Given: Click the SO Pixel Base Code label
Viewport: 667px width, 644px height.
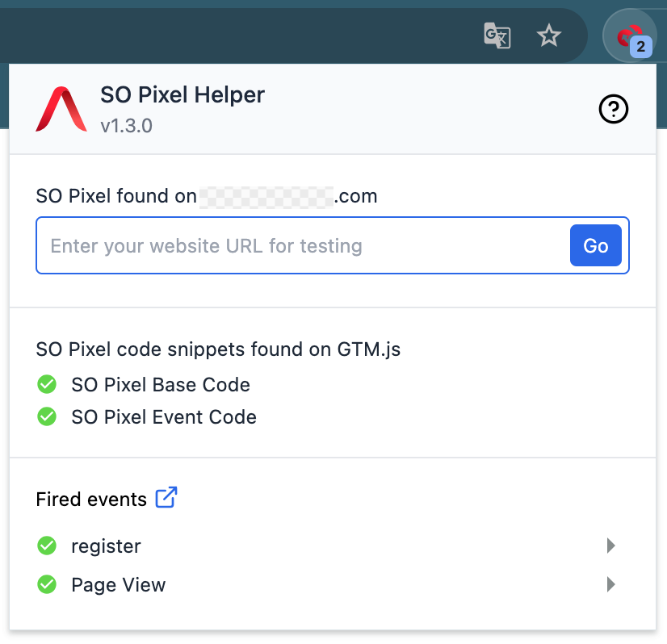Looking at the screenshot, I should tap(161, 385).
